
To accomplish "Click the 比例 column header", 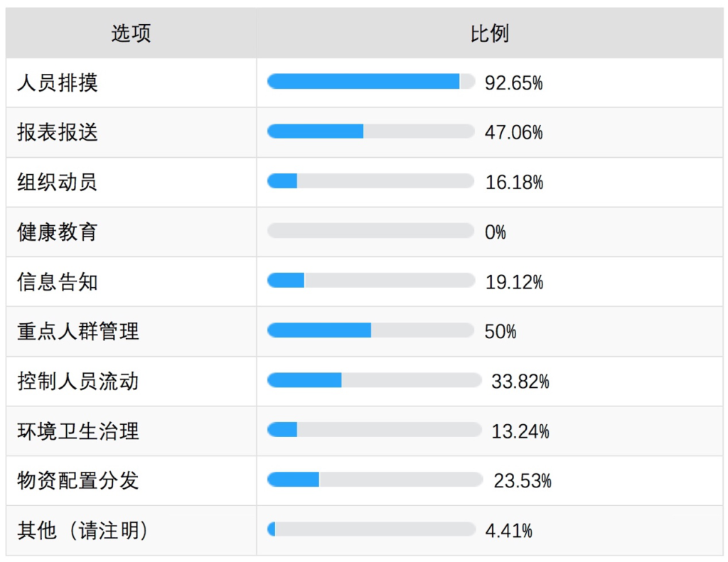I will click(490, 33).
